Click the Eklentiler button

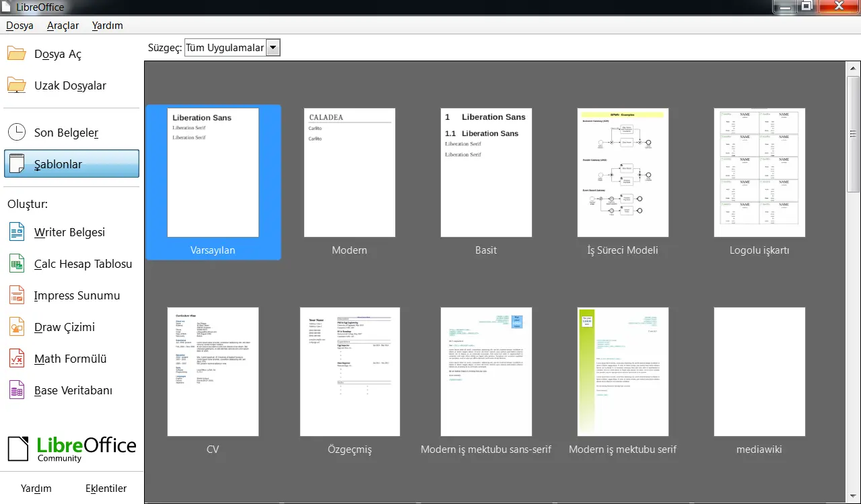coord(106,489)
